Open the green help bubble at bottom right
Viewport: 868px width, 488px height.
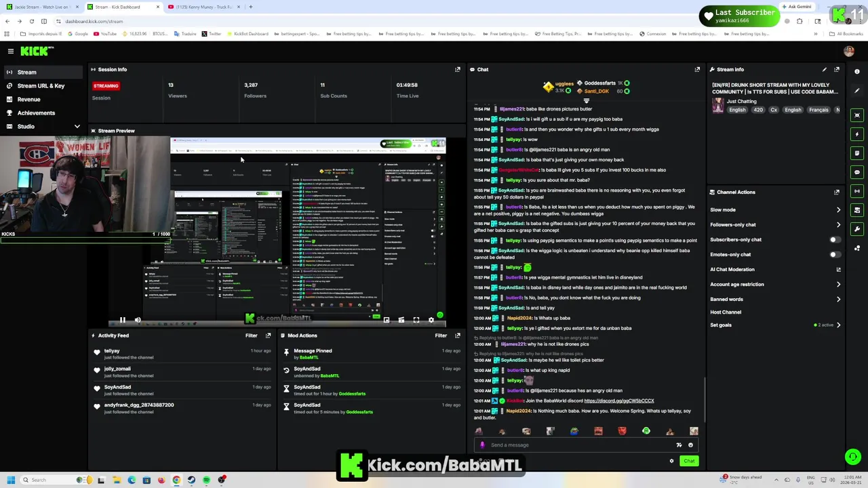pos(853,457)
